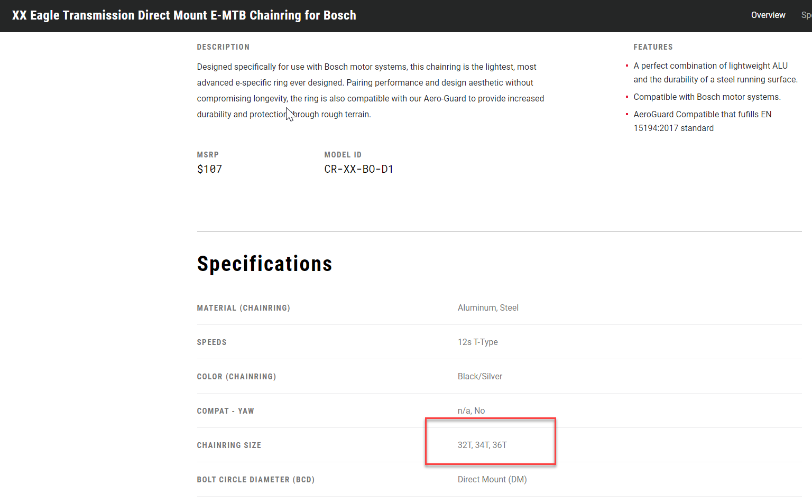Click the COMPAT - YAW label
Screen dimensions: 812x504
click(x=226, y=411)
